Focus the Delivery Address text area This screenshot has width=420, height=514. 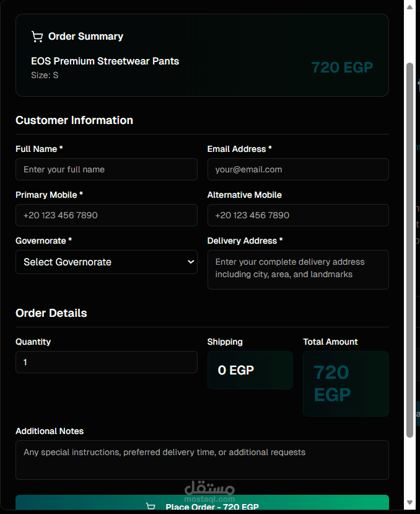(298, 269)
